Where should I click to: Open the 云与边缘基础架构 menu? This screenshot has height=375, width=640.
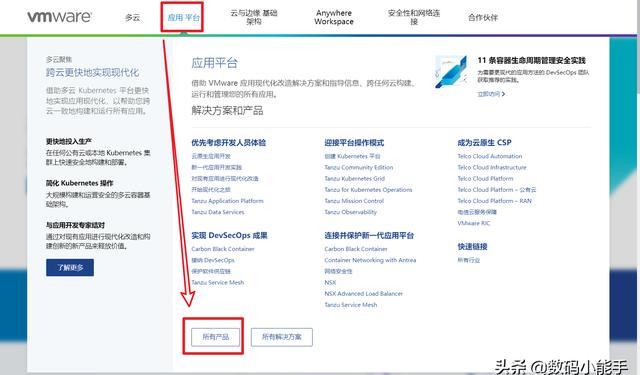click(253, 17)
